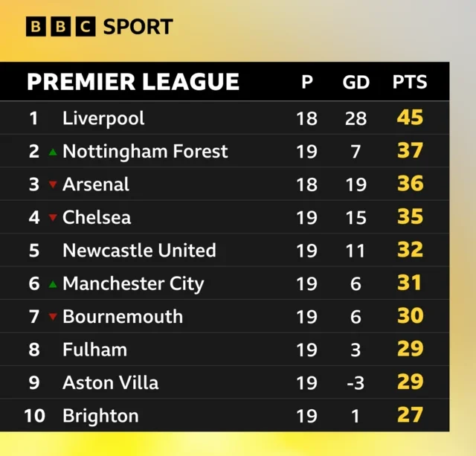Select the Brighton team name

coord(100,416)
